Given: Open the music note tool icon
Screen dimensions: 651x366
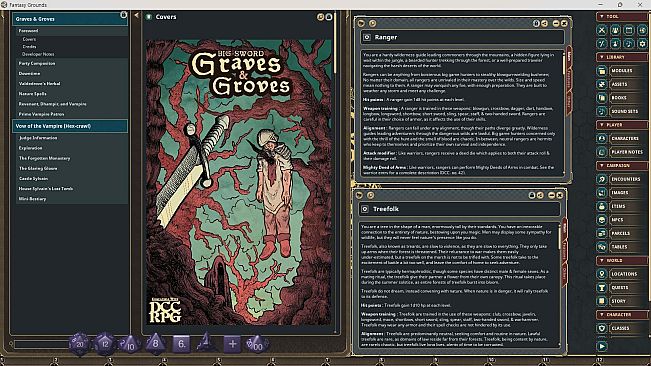Looking at the screenshot, I should 629,43.
